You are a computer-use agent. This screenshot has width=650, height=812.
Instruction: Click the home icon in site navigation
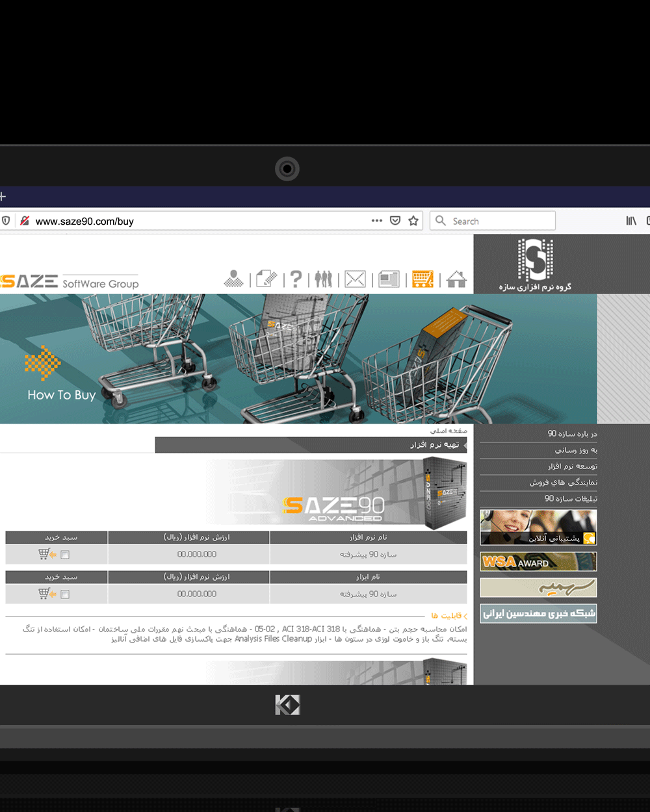click(x=456, y=279)
